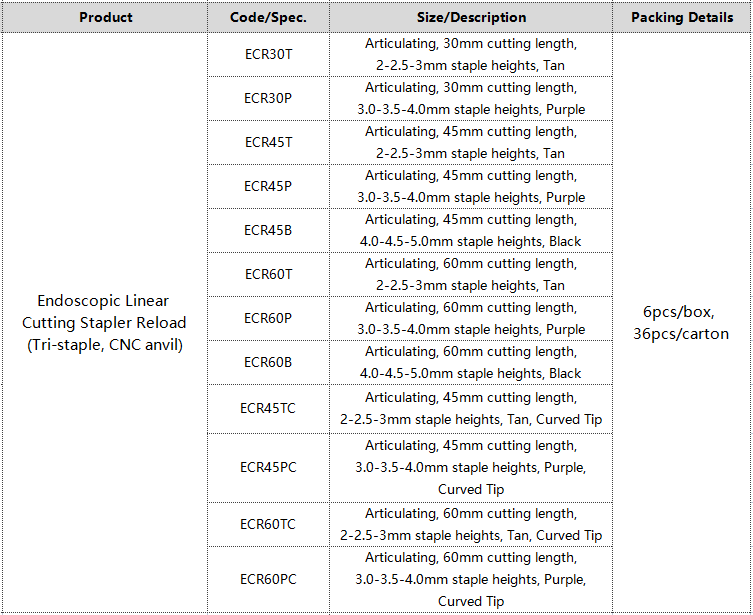Select the ECR30P code cell
This screenshot has width=753, height=615.
tap(268, 98)
